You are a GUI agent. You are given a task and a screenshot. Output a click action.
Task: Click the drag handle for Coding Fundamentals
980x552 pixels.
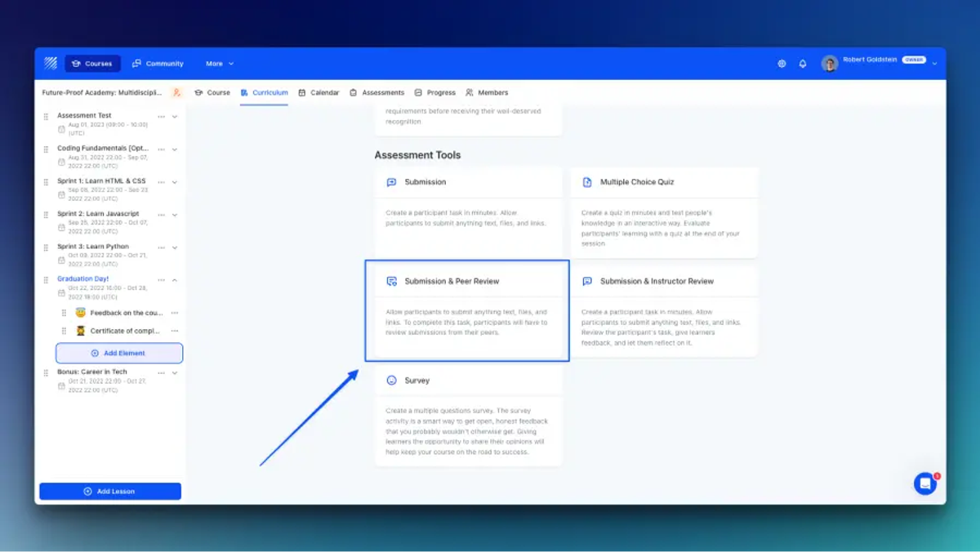(46, 149)
